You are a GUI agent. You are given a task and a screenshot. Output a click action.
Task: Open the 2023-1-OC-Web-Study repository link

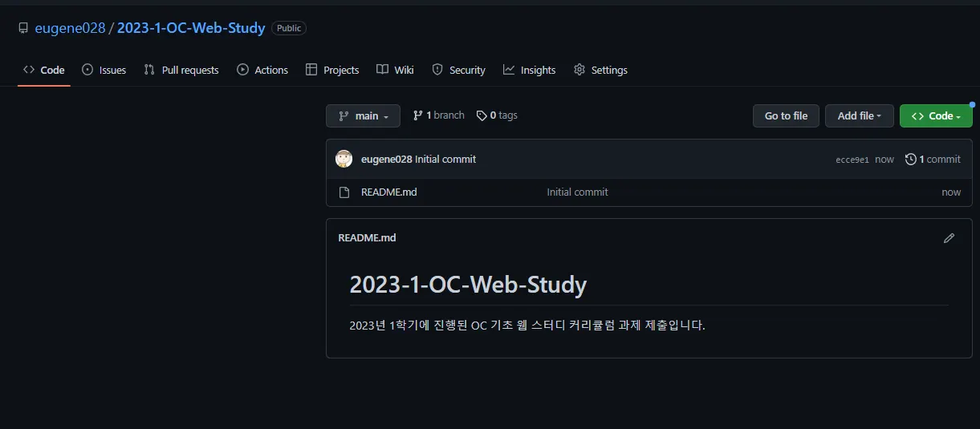pos(191,28)
